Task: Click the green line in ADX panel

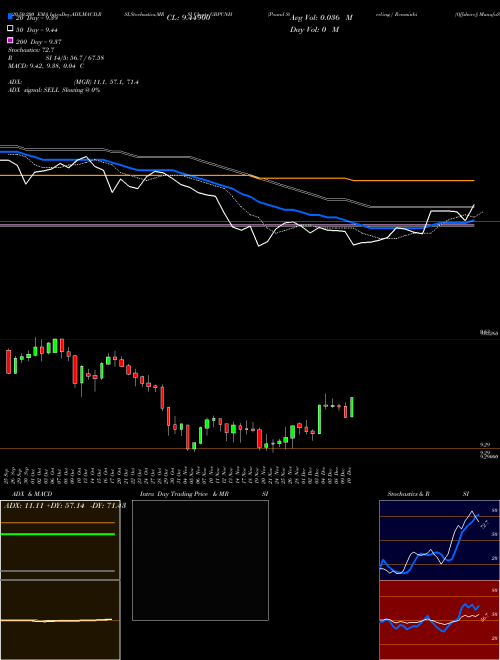Action: (x=58, y=534)
